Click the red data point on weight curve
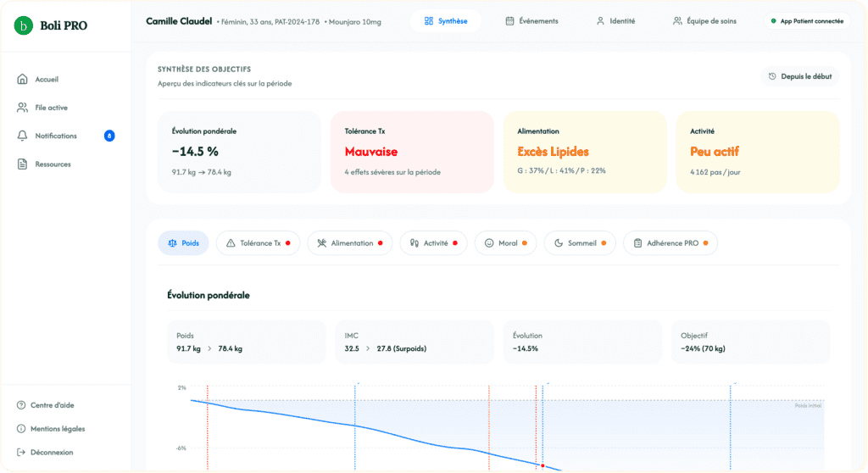 pyautogui.click(x=542, y=465)
